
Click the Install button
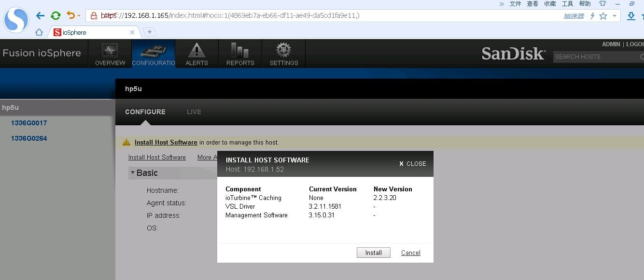tap(374, 253)
